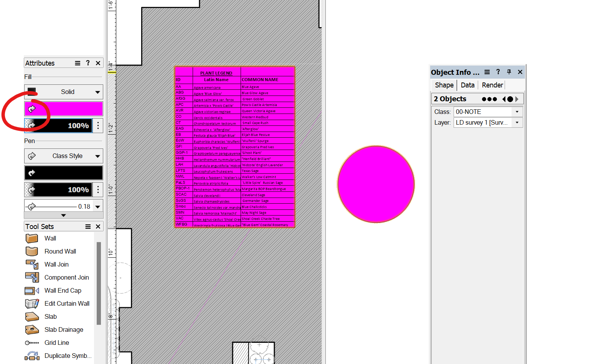609x364 pixels.
Task: Open the Layer LD survey dropdown
Action: 517,123
